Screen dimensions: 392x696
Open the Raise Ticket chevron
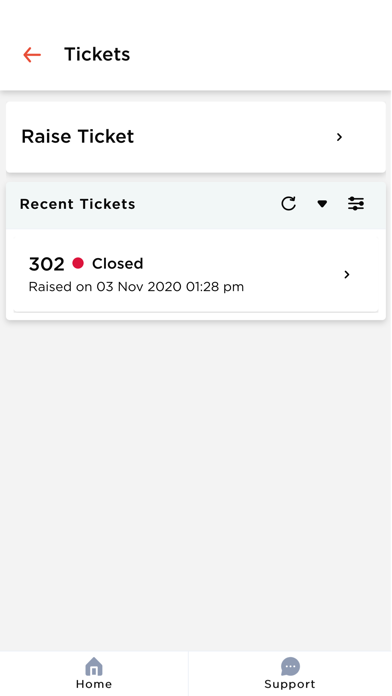coord(339,137)
